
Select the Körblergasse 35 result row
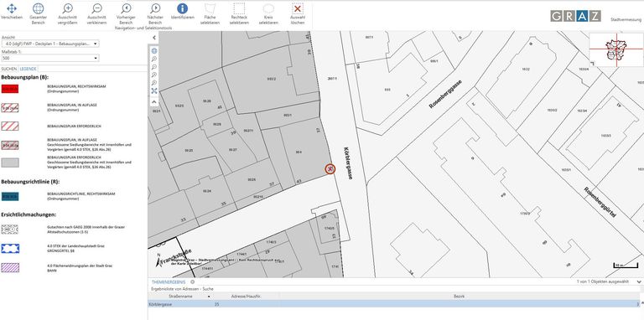click(x=393, y=304)
